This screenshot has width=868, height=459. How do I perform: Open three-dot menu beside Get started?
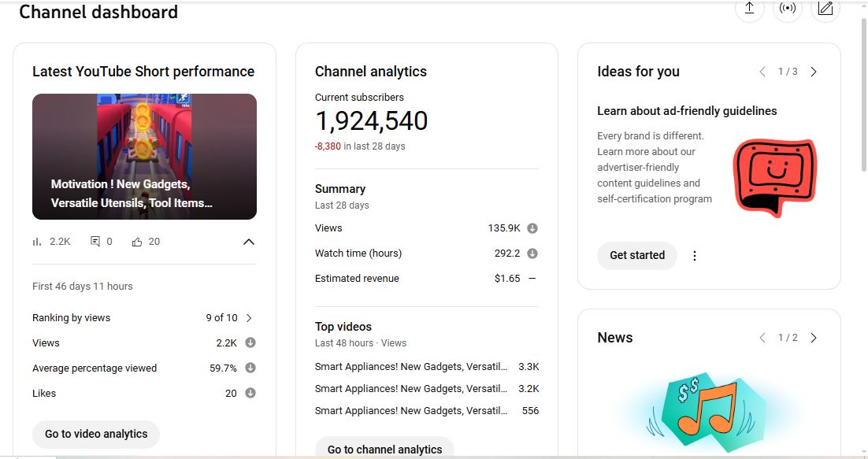(695, 256)
